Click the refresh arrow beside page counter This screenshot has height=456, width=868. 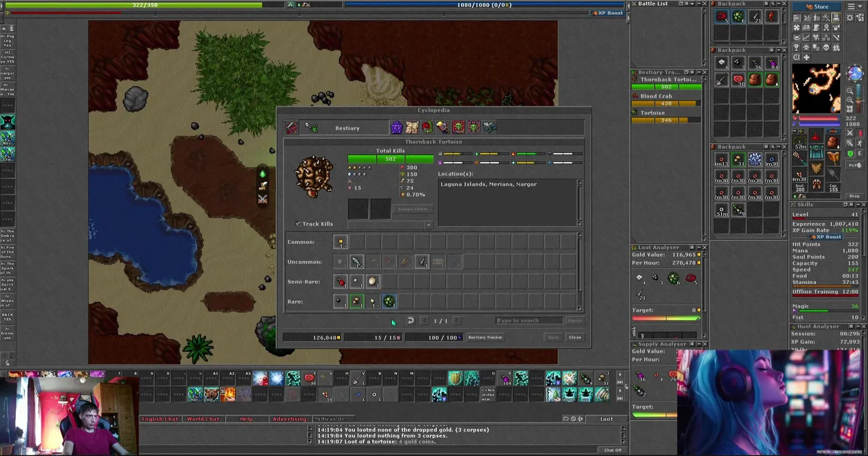(x=410, y=320)
